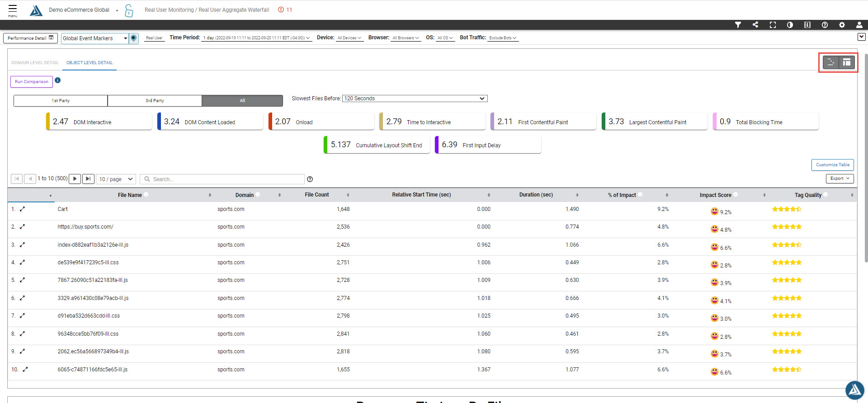
Task: Click the help icon beside search box
Action: [310, 179]
